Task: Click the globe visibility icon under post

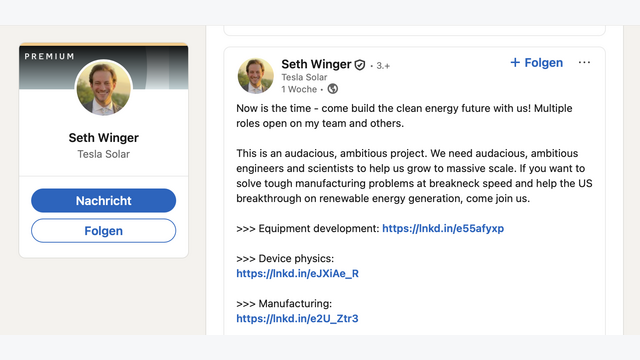Action: pos(333,89)
